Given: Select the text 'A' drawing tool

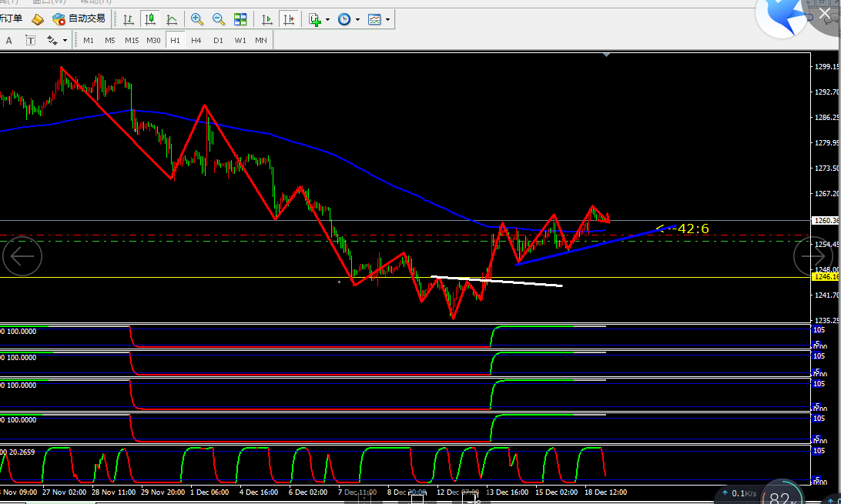Looking at the screenshot, I should tap(8, 40).
